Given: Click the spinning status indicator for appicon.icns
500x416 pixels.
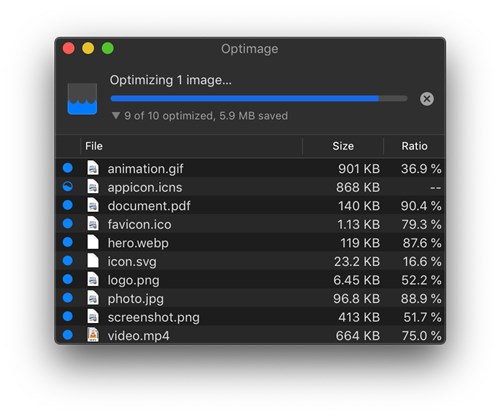Looking at the screenshot, I should pyautogui.click(x=68, y=187).
